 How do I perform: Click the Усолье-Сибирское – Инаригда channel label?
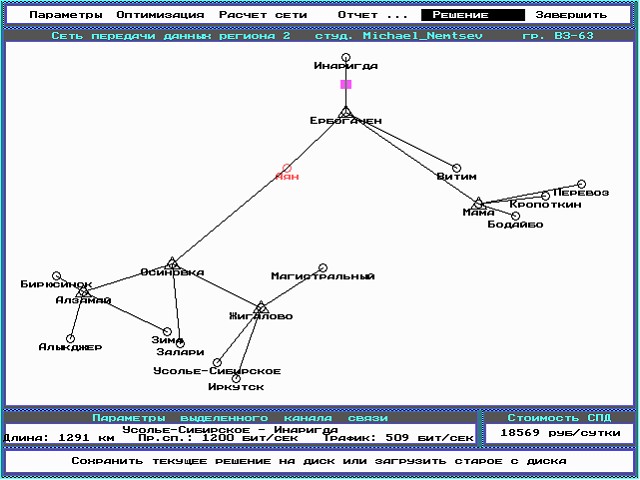(230, 429)
